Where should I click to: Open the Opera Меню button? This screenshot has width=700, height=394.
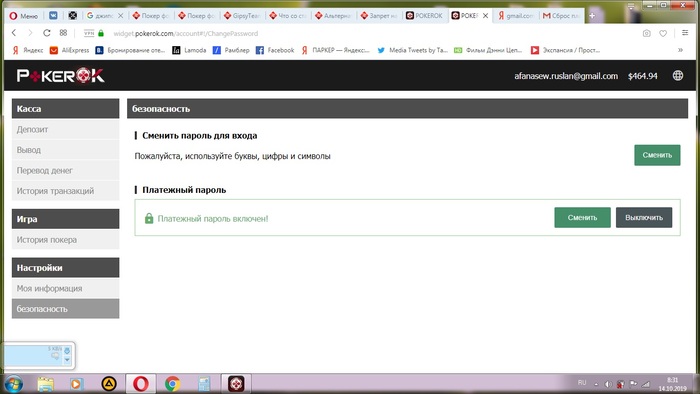pos(25,16)
